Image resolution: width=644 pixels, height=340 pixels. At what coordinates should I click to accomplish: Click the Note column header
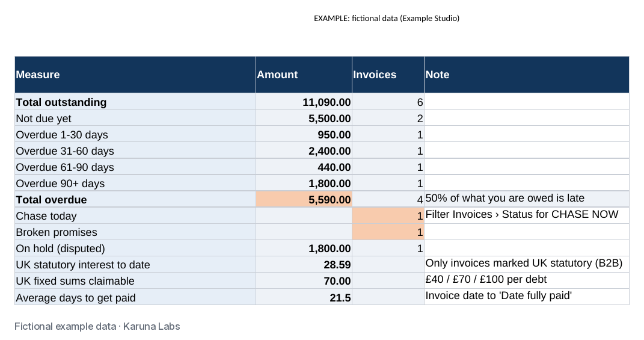[527, 75]
